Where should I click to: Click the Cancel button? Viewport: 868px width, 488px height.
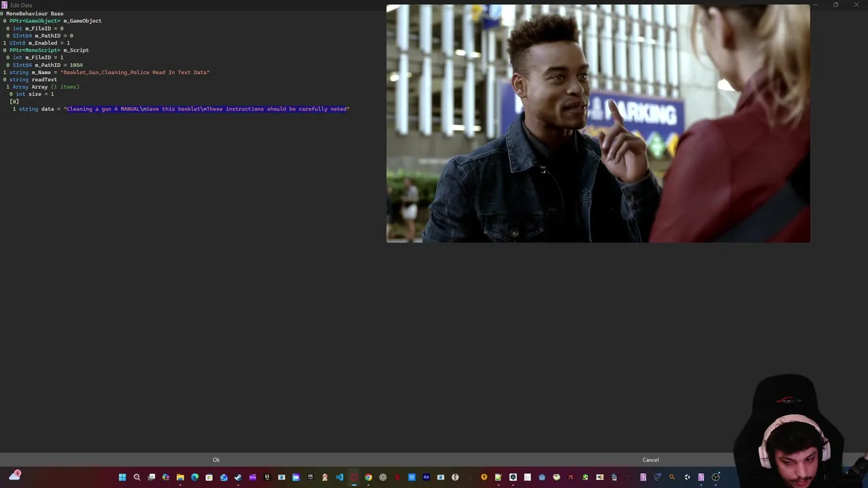tap(650, 460)
